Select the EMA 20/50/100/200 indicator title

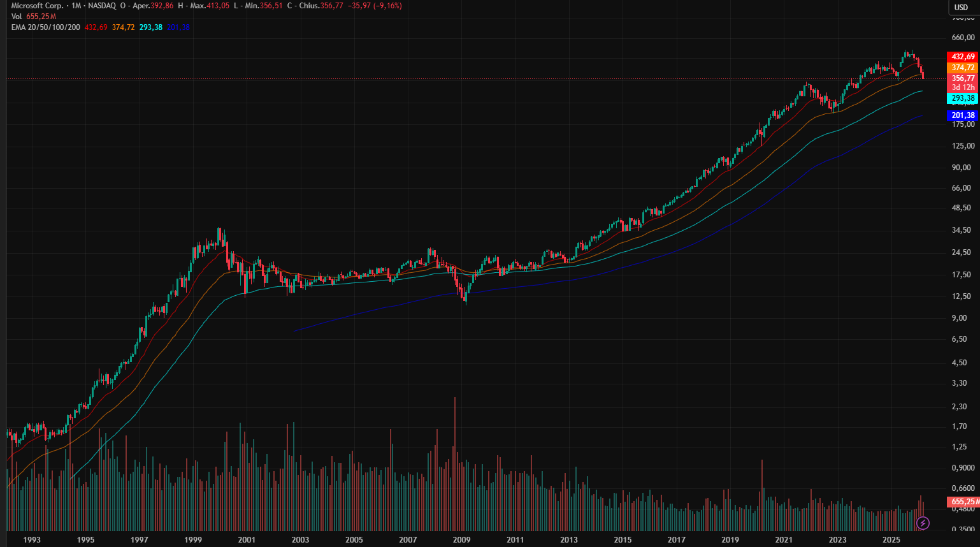pos(46,27)
